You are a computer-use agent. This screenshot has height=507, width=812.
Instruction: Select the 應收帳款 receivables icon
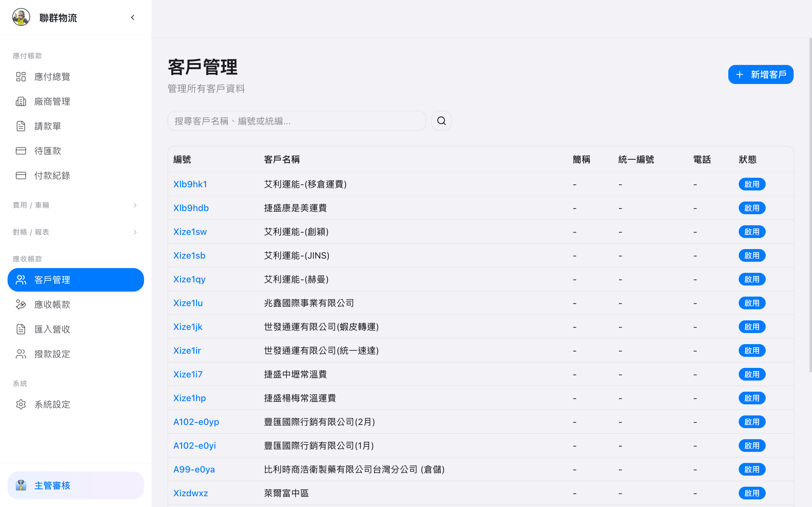21,305
